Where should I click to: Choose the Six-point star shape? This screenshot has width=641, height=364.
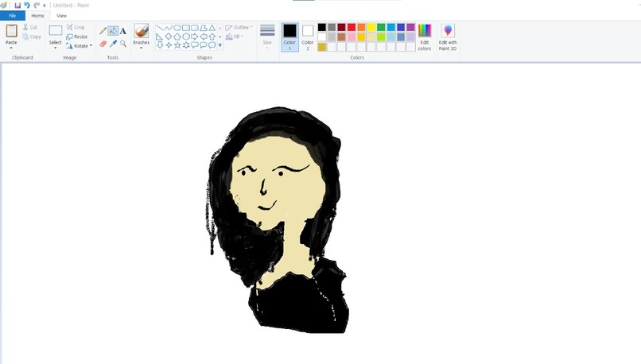pyautogui.click(x=186, y=45)
